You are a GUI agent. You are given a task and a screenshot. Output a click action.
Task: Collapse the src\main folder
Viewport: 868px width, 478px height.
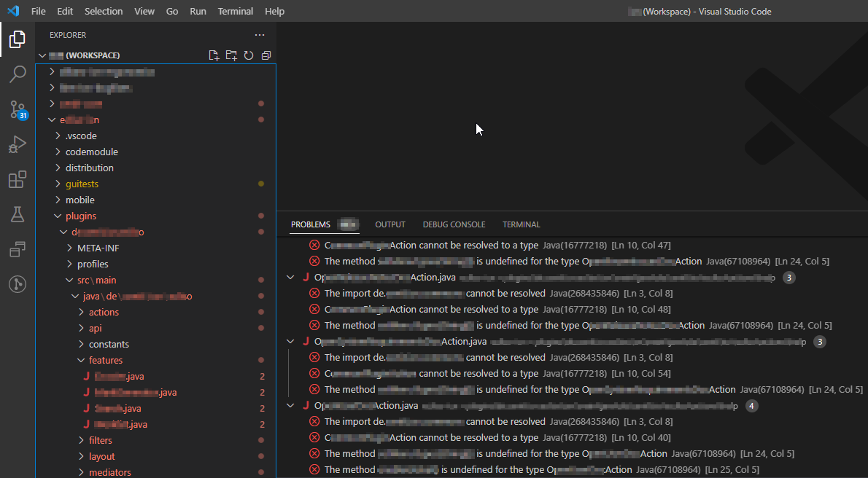[155, 280]
